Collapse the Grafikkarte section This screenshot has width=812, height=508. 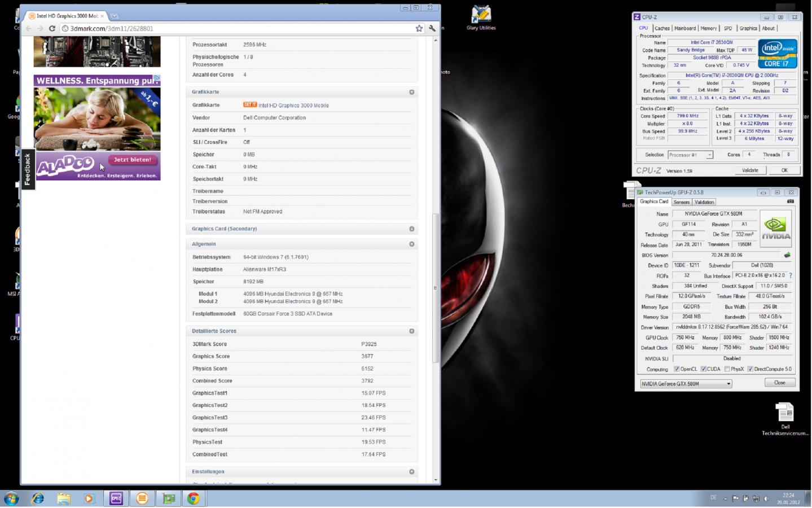(412, 92)
